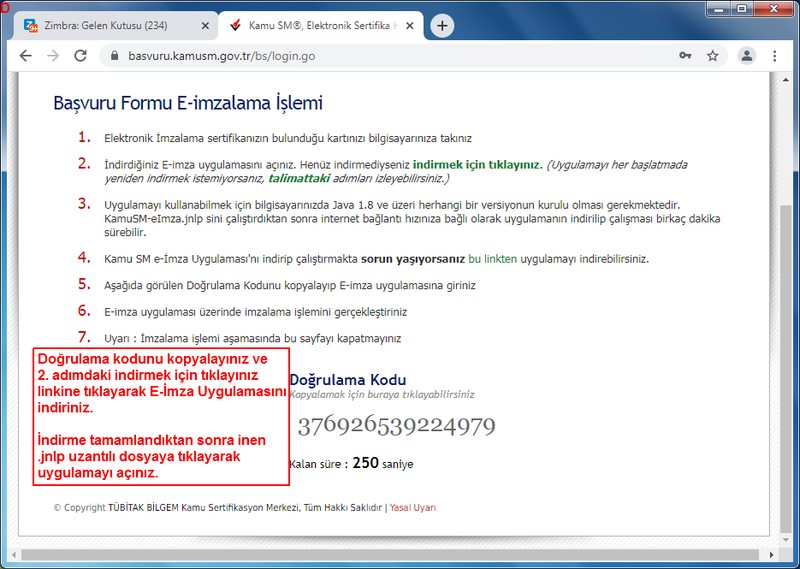Image resolution: width=800 pixels, height=569 pixels.
Task: Switch to Zimbra Gelen Kutusu tab
Action: (110, 25)
